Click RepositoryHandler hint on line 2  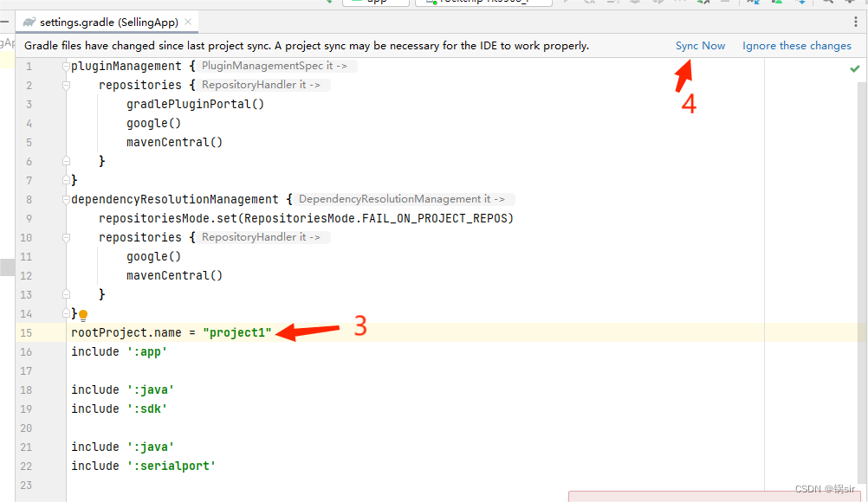pyautogui.click(x=262, y=85)
